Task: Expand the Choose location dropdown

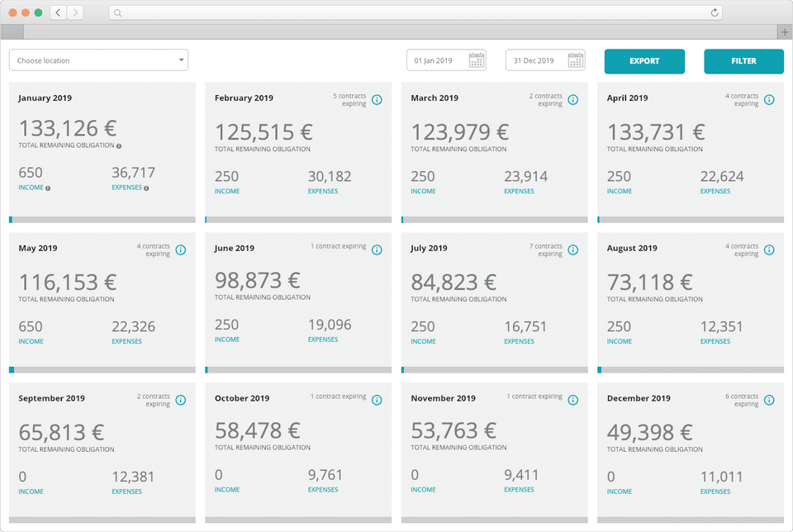Action: point(98,60)
